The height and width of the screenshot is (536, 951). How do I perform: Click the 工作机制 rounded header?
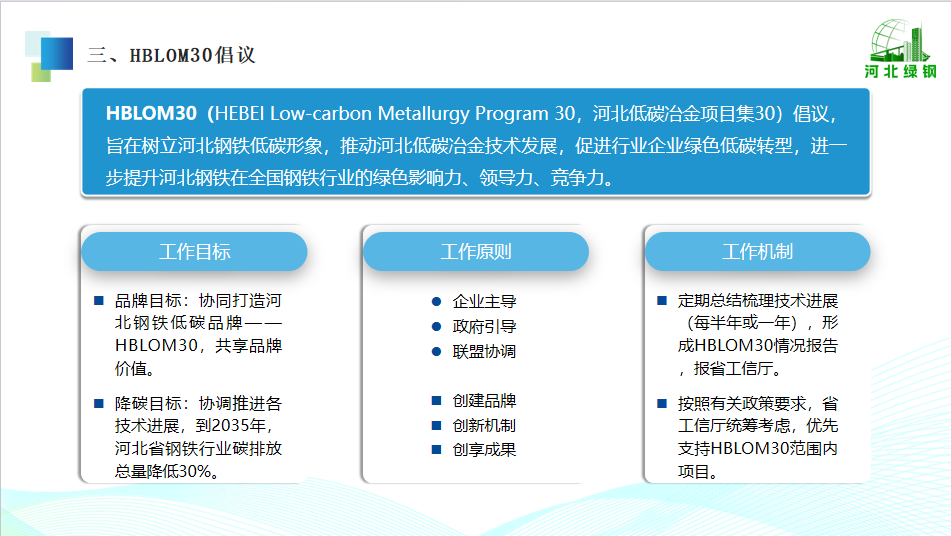tap(758, 251)
